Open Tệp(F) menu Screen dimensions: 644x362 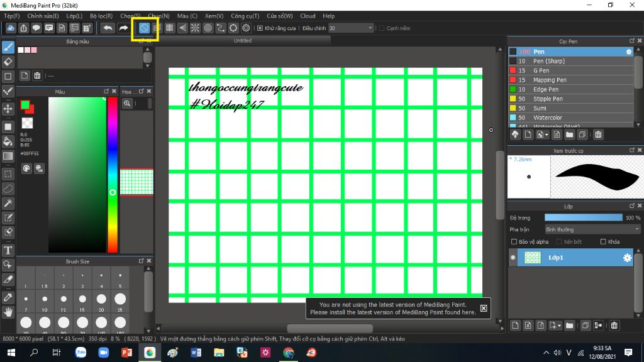pos(12,16)
